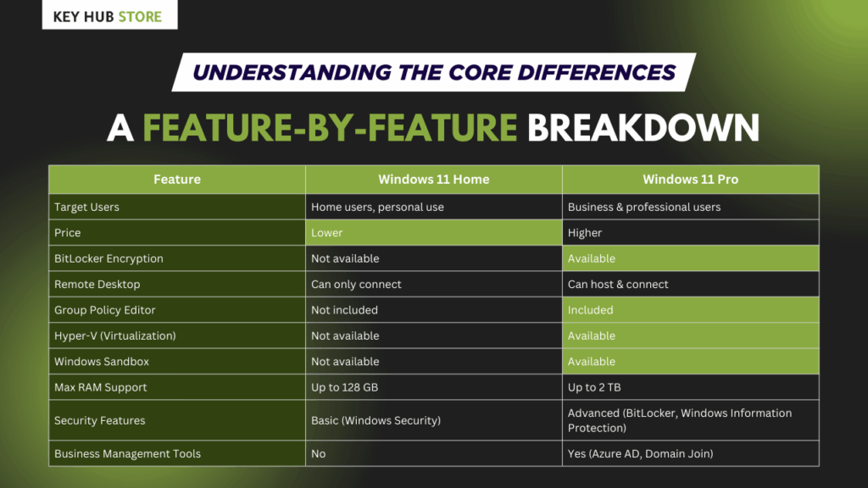This screenshot has height=488, width=868.
Task: Click the Advanced (BitLocker, Windows Information Protection) cell
Action: click(x=680, y=420)
